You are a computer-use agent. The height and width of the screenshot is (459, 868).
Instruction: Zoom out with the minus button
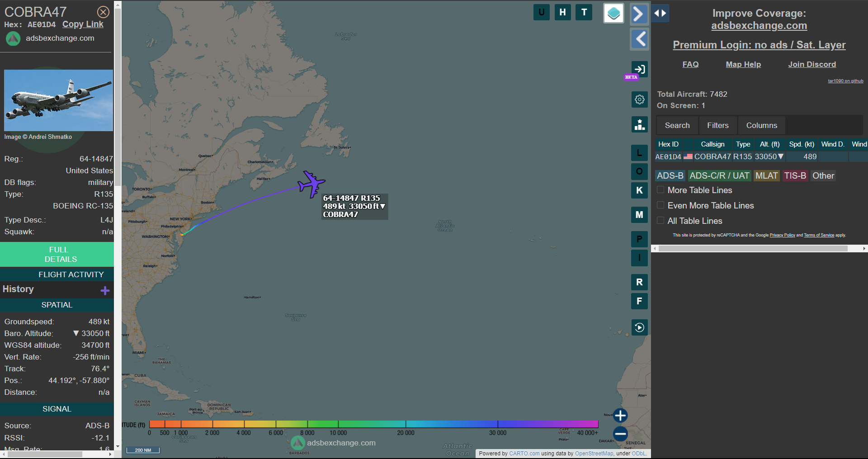[620, 434]
